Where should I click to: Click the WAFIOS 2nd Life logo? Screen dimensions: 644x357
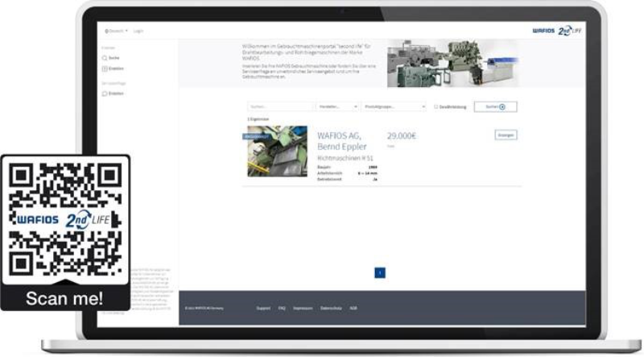(x=557, y=31)
